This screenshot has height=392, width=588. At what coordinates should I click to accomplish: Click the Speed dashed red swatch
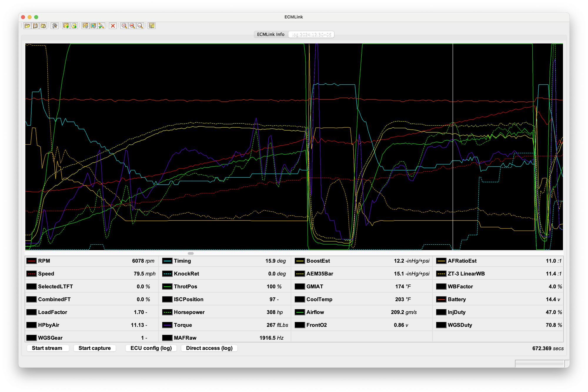tap(31, 274)
